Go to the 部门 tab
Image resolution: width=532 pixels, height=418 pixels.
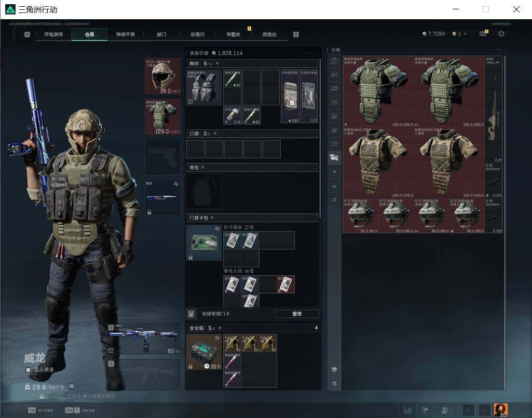point(161,34)
